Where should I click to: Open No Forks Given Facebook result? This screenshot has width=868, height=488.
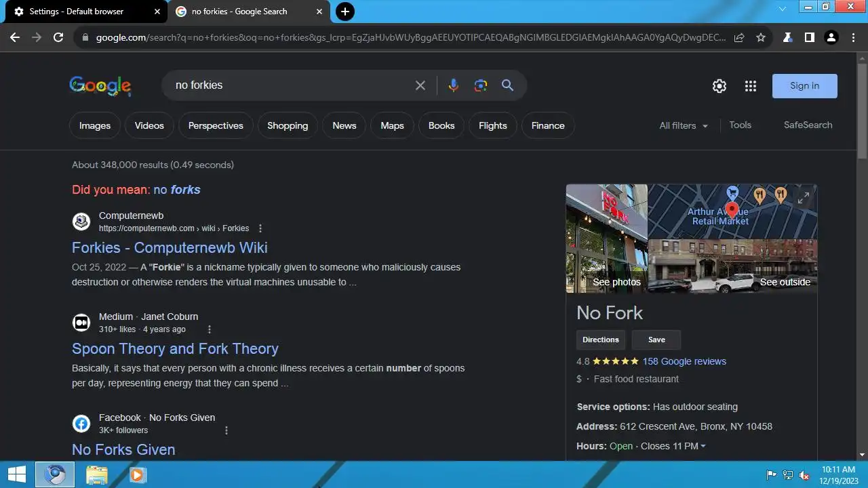(x=123, y=449)
